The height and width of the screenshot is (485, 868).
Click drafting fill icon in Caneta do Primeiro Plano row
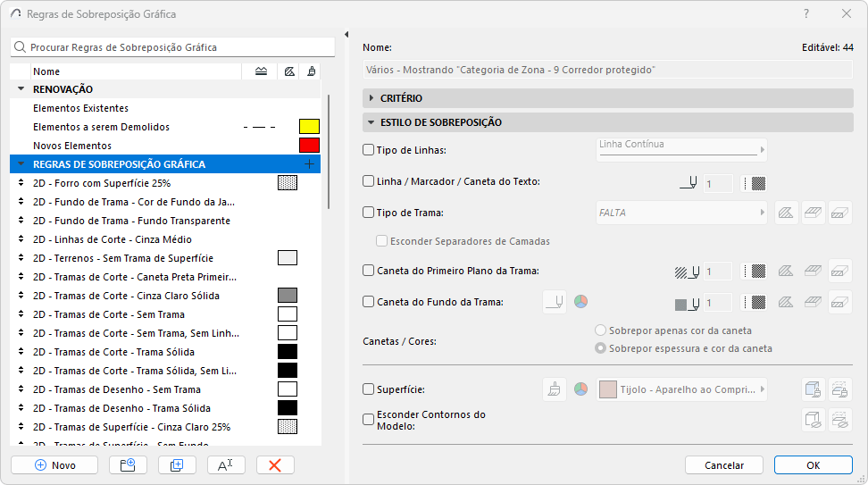[x=839, y=271]
